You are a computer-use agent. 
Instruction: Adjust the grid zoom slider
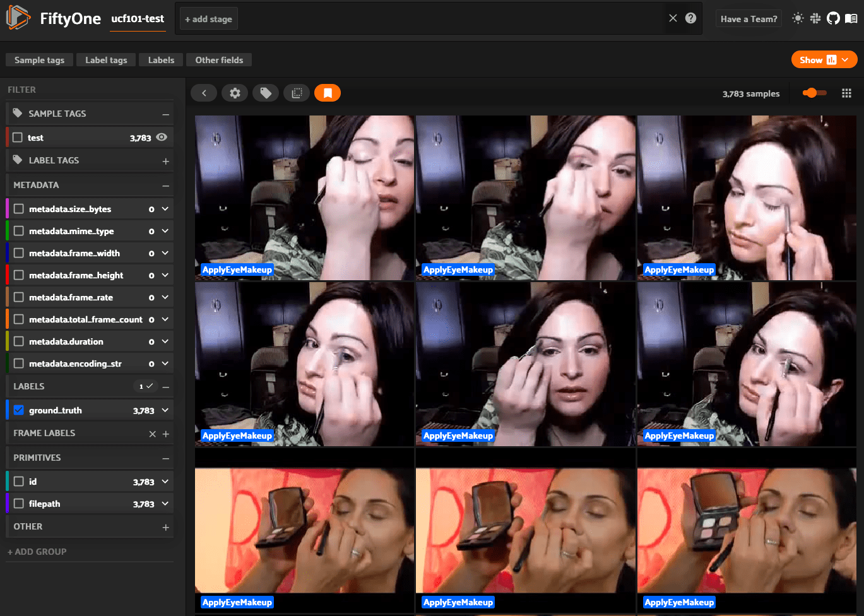tap(814, 93)
